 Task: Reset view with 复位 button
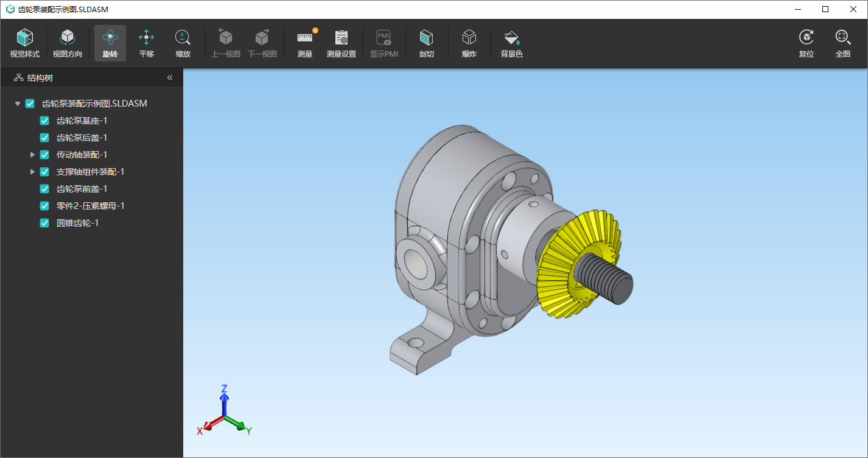coord(806,43)
